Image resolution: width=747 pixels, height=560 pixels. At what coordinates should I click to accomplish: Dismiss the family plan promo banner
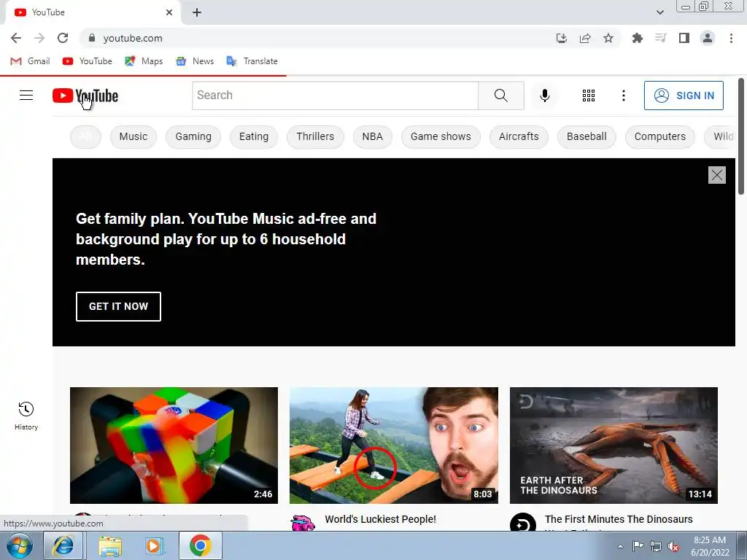point(716,175)
